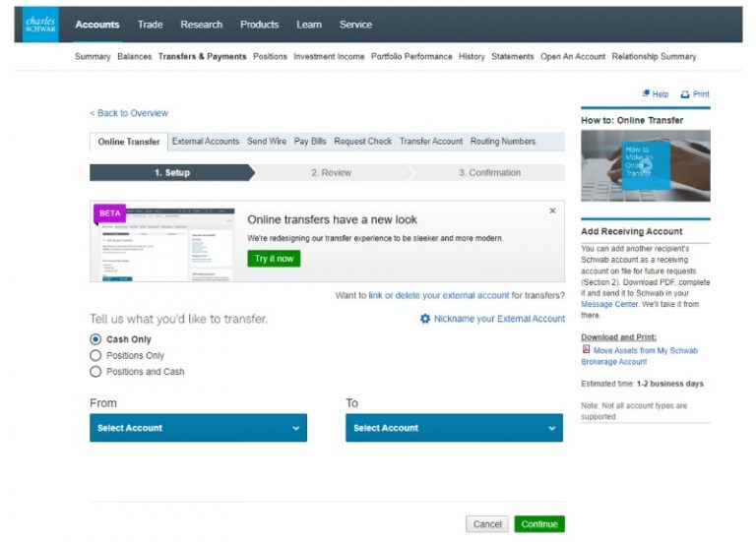The height and width of the screenshot is (542, 756).
Task: Click the PDF icon for Move Assets
Action: click(x=586, y=349)
